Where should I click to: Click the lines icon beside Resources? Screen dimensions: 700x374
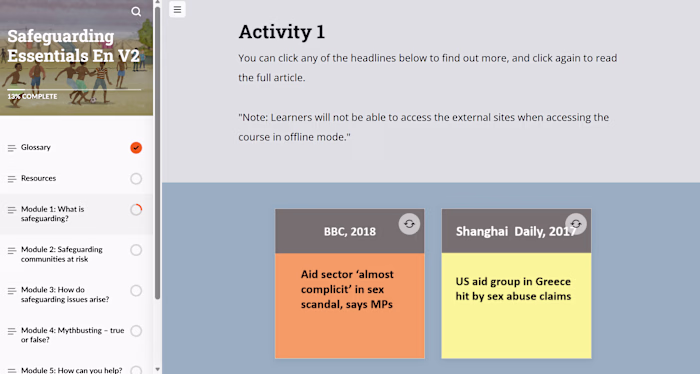click(x=12, y=179)
